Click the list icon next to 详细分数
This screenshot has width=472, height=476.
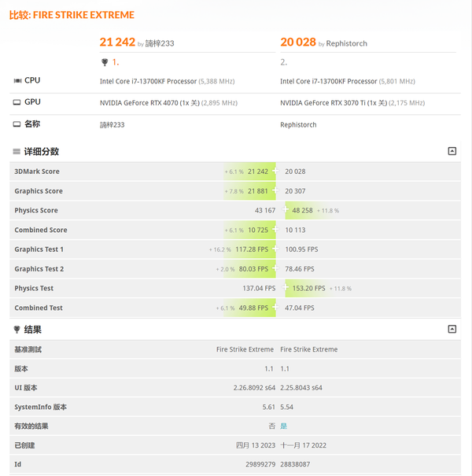click(17, 152)
